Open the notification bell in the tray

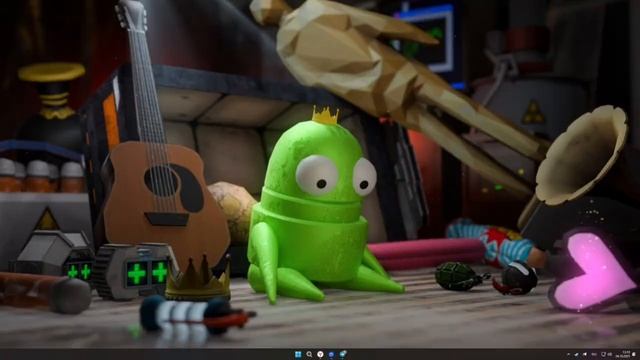pos(634,354)
